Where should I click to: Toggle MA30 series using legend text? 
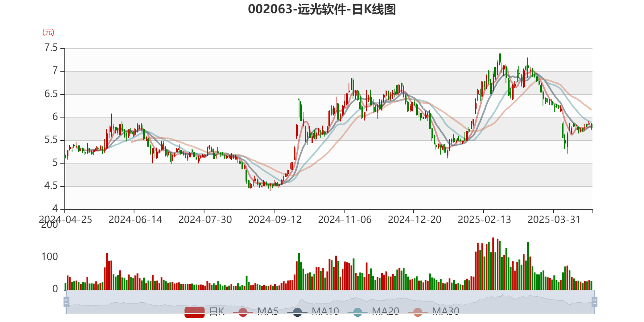(446, 311)
